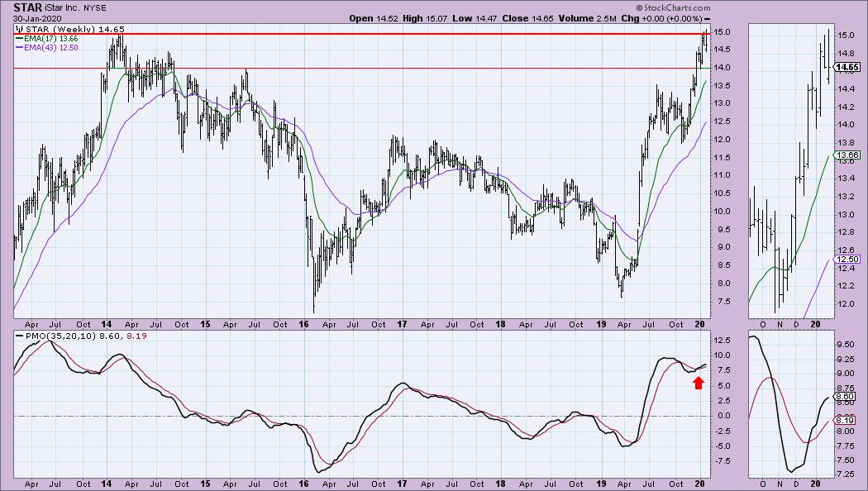Viewport: 868px width, 491px height.
Task: Click the -7.5 level on PMO y-axis
Action: coord(724,461)
